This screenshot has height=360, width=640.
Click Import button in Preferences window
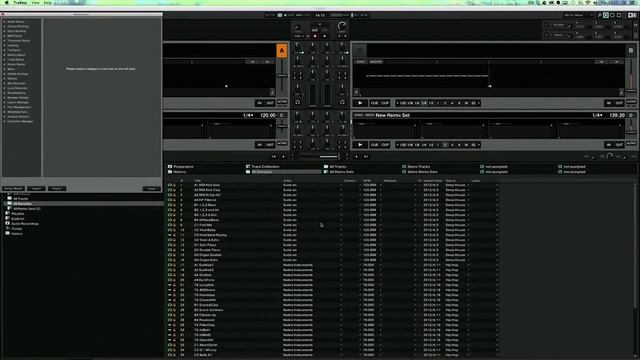coord(36,189)
